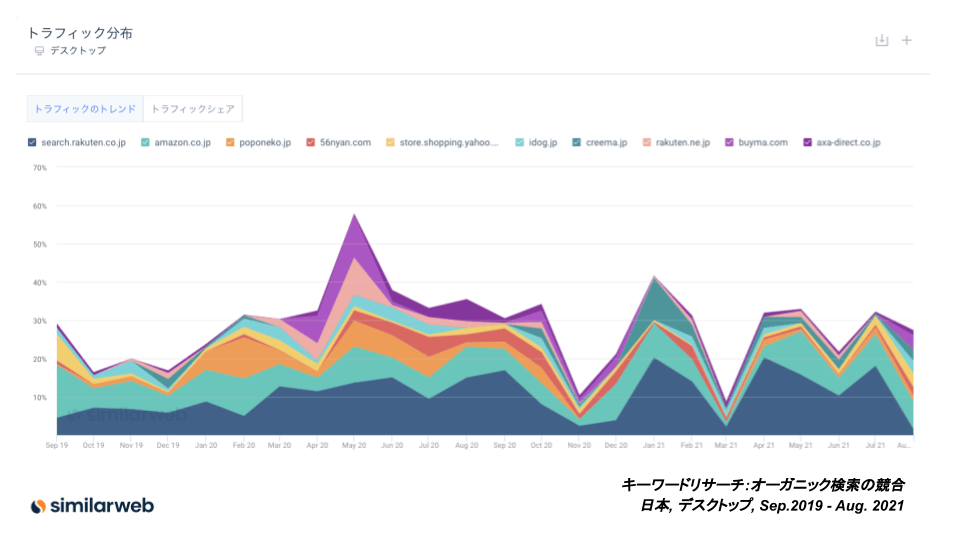This screenshot has height=540, width=960.
Task: Click the desktop monitor icon
Action: tap(39, 51)
